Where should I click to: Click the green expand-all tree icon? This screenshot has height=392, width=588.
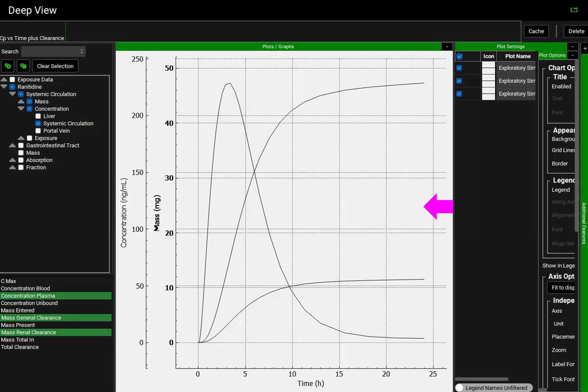(8, 66)
